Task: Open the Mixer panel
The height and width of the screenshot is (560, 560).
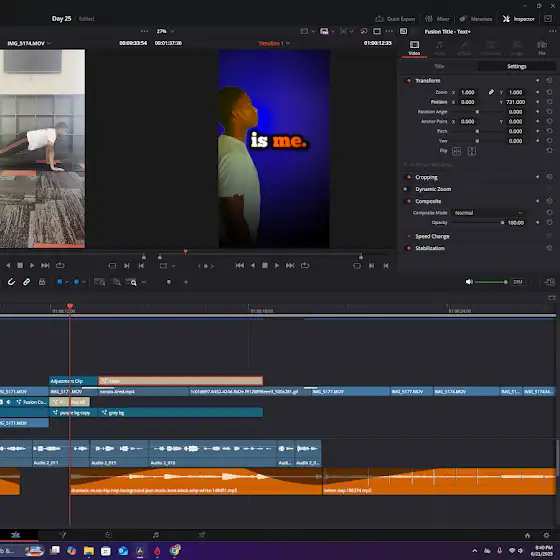Action: [437, 19]
